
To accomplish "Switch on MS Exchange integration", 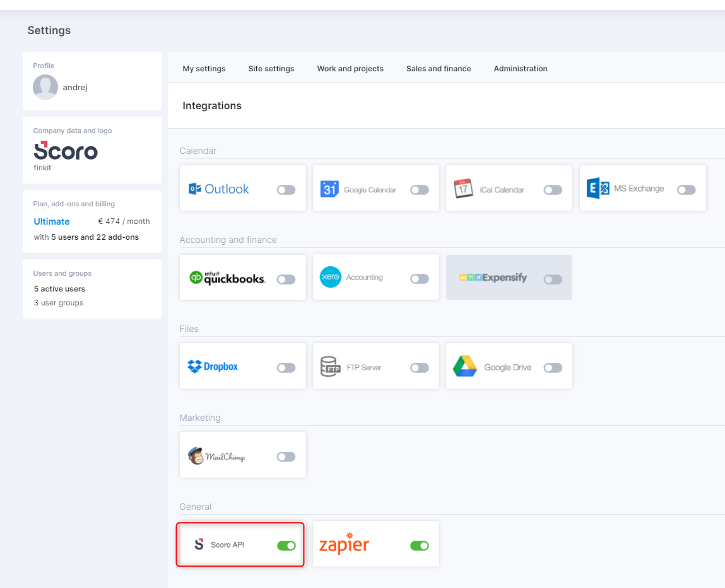I will click(686, 190).
